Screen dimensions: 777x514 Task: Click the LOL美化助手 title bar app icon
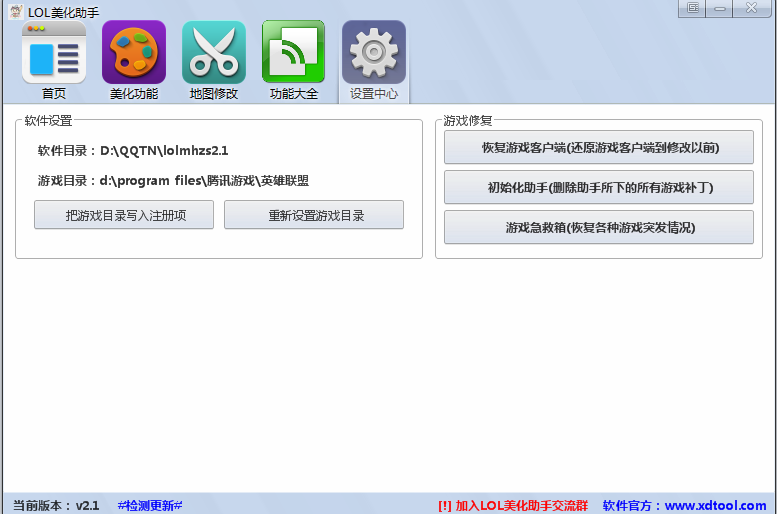coord(15,12)
